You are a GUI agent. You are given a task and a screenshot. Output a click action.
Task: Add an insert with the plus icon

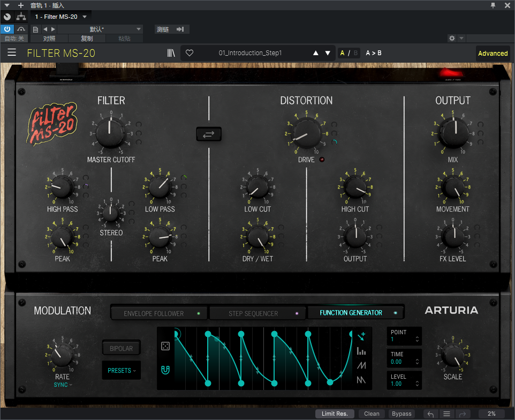tap(21, 5)
